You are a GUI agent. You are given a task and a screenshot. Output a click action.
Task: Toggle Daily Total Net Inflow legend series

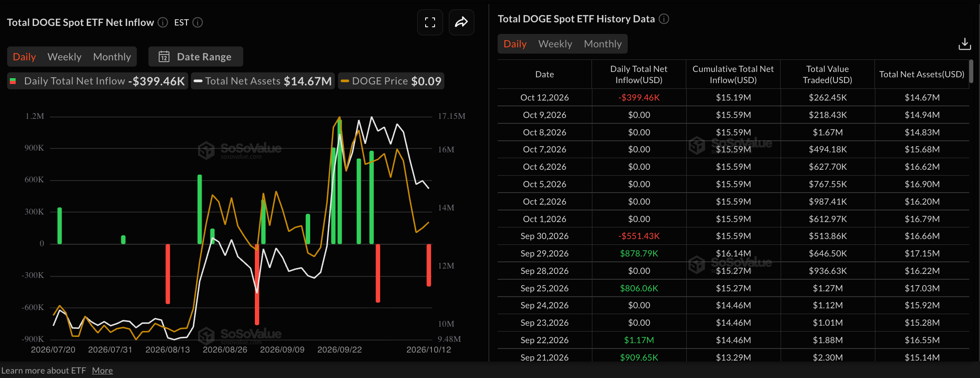(x=98, y=81)
